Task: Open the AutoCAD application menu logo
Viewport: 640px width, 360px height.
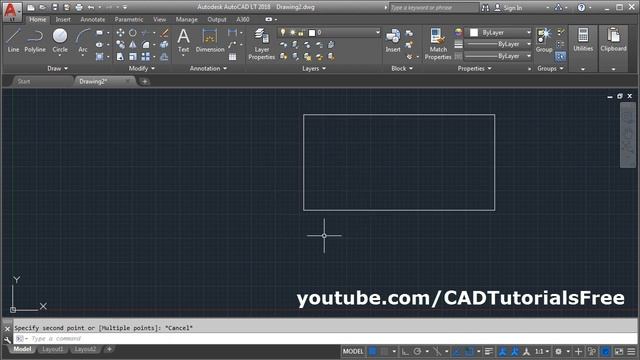Action: [x=11, y=11]
